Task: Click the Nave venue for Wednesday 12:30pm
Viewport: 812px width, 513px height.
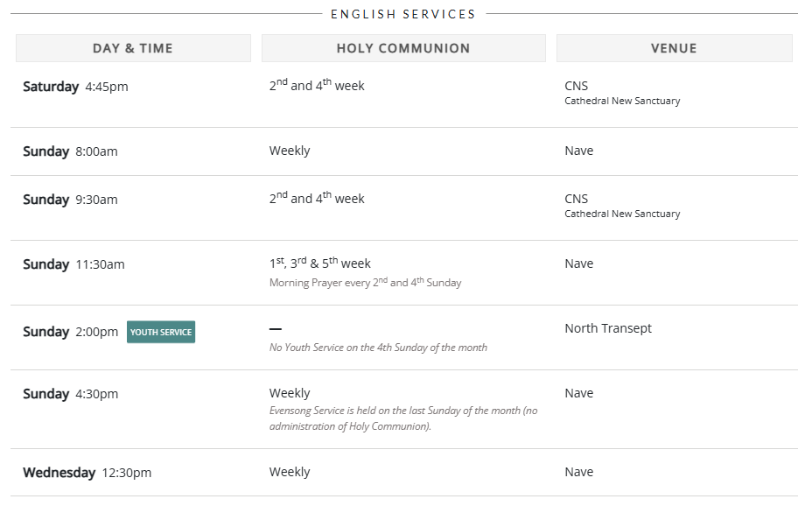Action: (x=579, y=472)
